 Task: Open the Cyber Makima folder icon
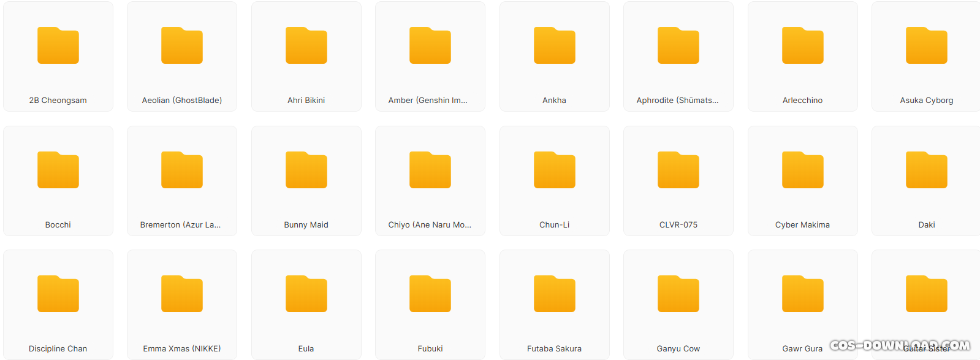pos(803,170)
